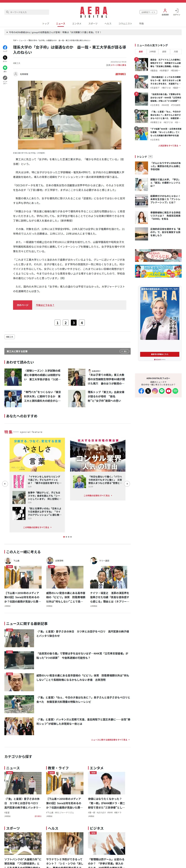Image resolution: width=186 pixels, height=868 pixels.
Task: Open Instagram icon in follow box
Action: [x=155, y=391]
